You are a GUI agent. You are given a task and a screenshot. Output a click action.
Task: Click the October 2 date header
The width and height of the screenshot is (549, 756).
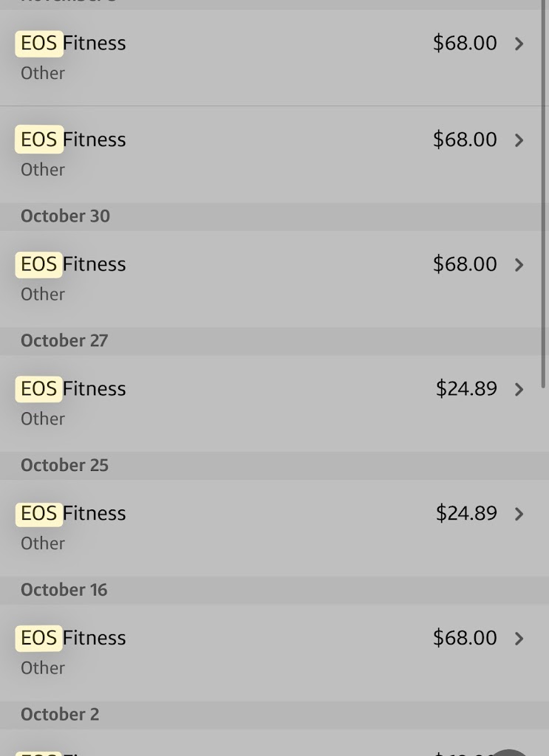60,715
